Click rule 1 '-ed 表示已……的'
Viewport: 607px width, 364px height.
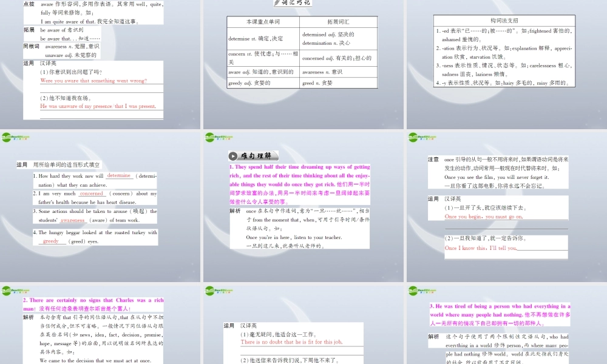pos(504,35)
